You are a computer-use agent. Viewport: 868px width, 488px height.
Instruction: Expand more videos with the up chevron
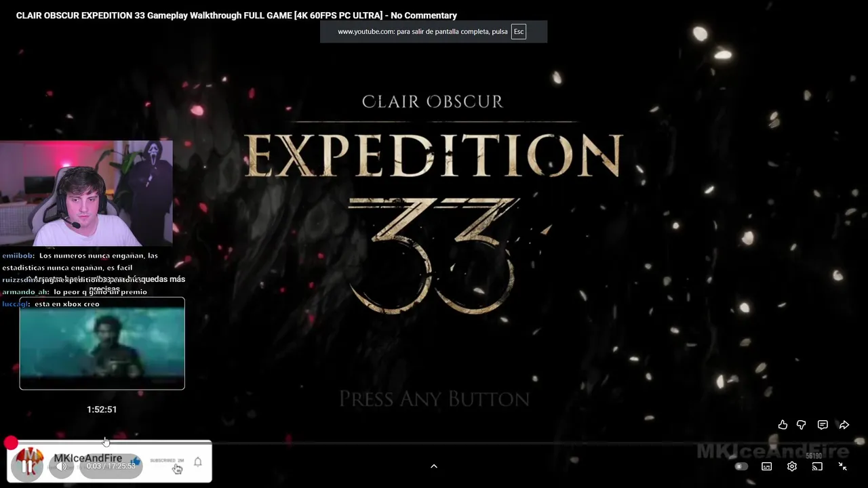coord(434,466)
